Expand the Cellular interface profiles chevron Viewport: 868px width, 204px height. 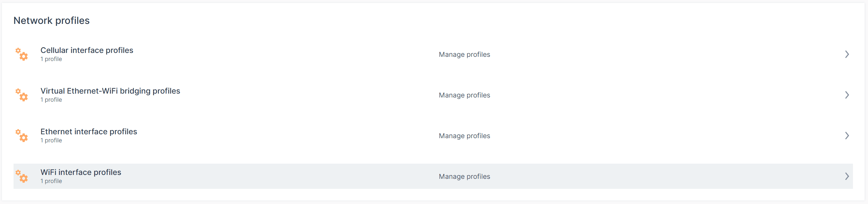(847, 54)
